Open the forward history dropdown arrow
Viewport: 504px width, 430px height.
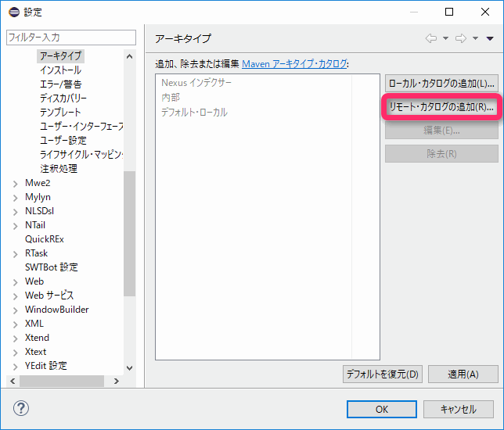(x=475, y=38)
